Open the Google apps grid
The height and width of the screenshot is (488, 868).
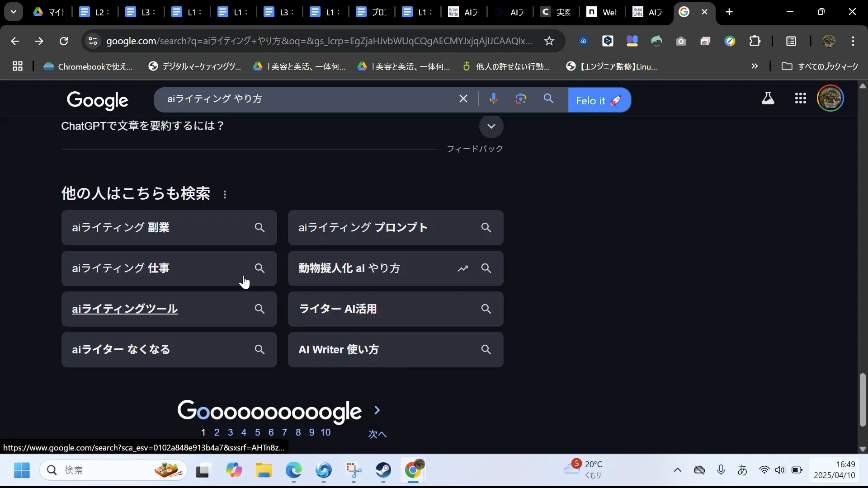click(801, 98)
